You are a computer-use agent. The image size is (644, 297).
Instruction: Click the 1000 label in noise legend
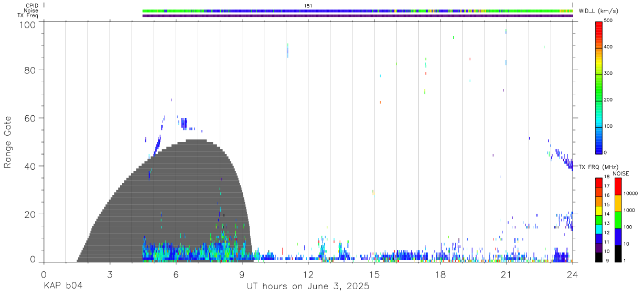(630, 210)
